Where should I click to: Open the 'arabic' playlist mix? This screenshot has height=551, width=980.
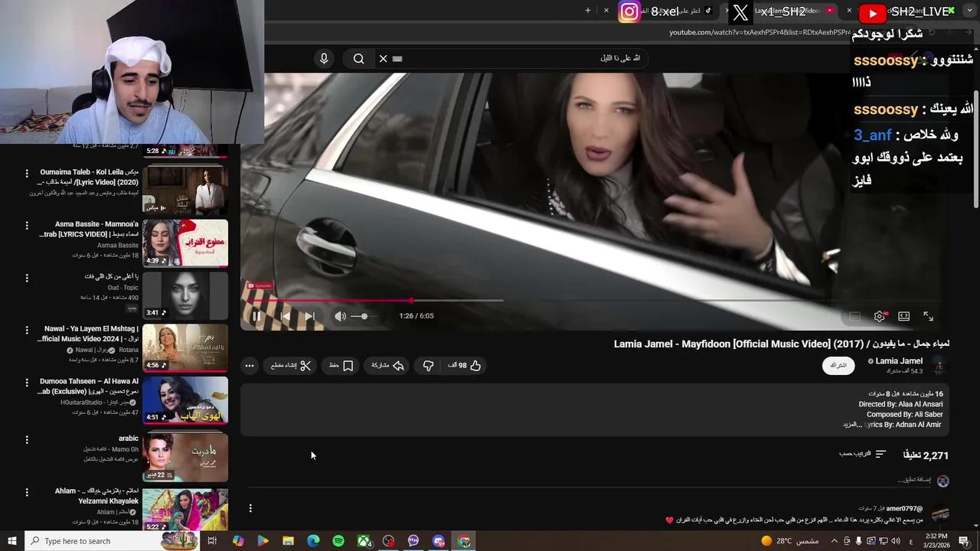[185, 458]
